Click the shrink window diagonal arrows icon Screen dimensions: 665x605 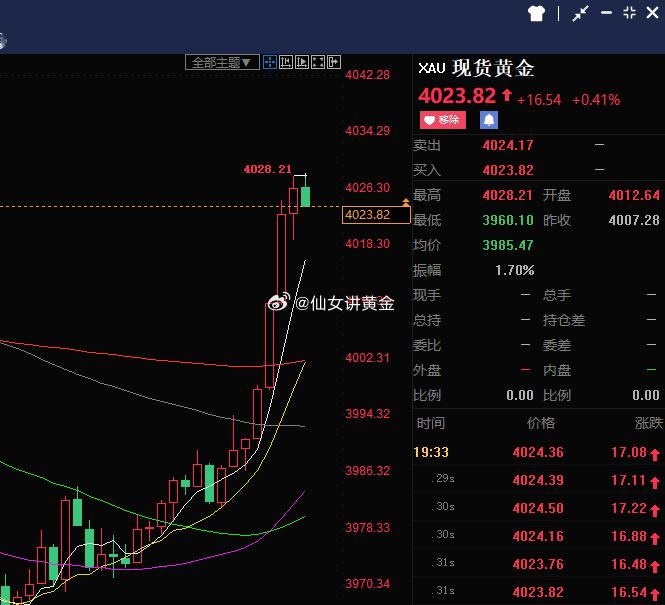pyautogui.click(x=580, y=13)
